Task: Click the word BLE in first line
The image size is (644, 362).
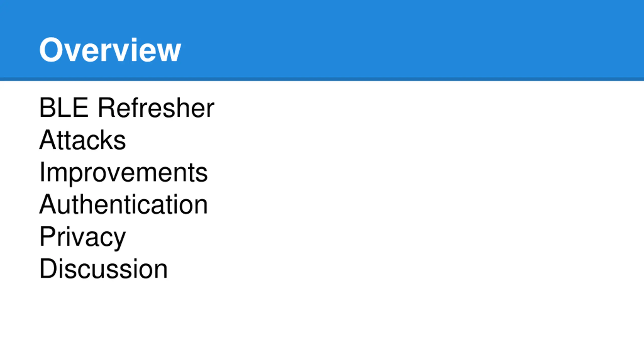Action: pos(64,108)
